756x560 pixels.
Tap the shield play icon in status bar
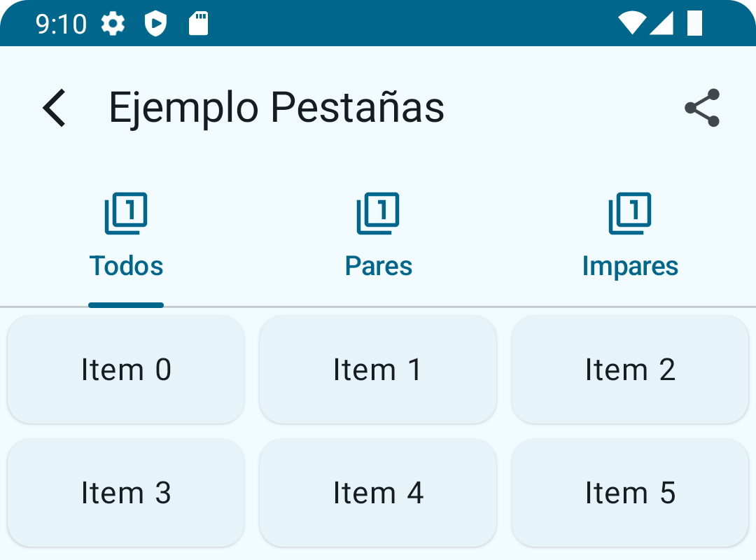point(155,24)
